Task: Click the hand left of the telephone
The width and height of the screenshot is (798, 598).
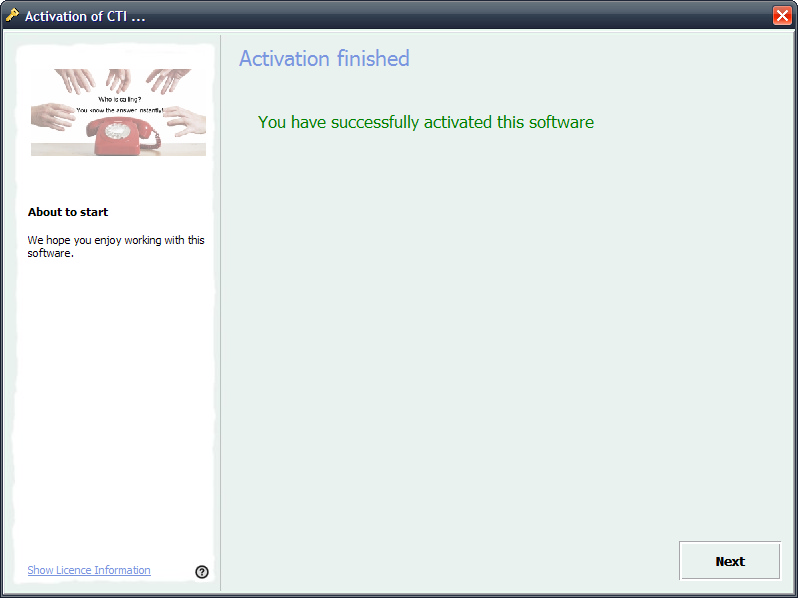Action: (x=53, y=116)
